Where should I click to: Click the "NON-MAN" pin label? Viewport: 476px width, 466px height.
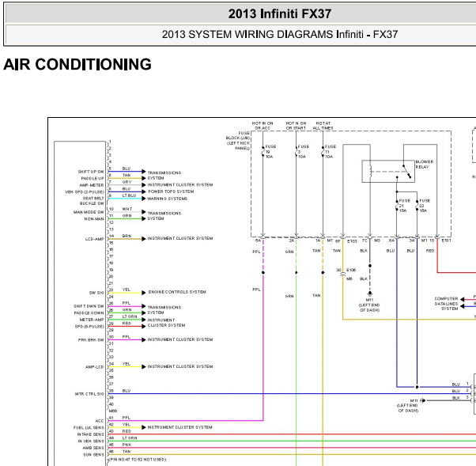pyautogui.click(x=94, y=218)
